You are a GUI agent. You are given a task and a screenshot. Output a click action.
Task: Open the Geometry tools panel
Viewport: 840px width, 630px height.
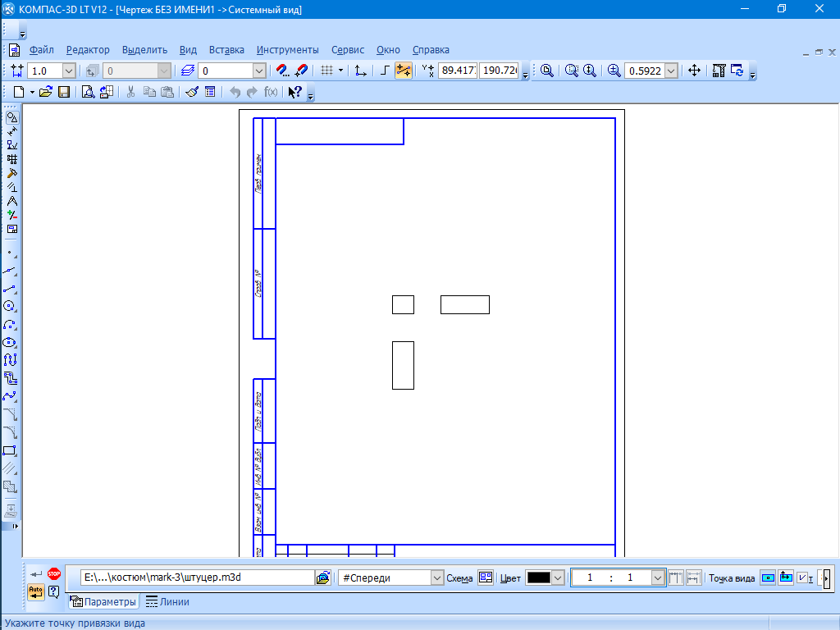click(11, 117)
